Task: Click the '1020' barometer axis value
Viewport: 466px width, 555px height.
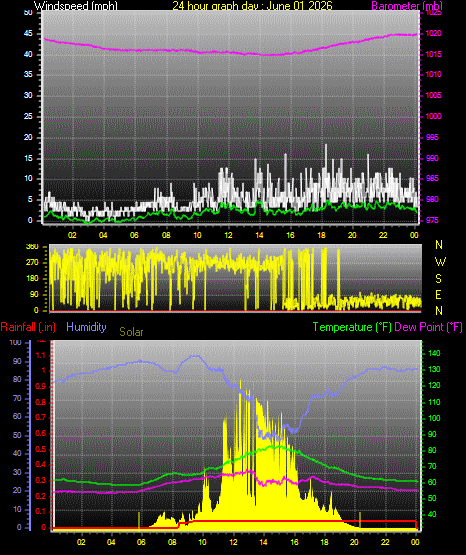Action: (433, 33)
